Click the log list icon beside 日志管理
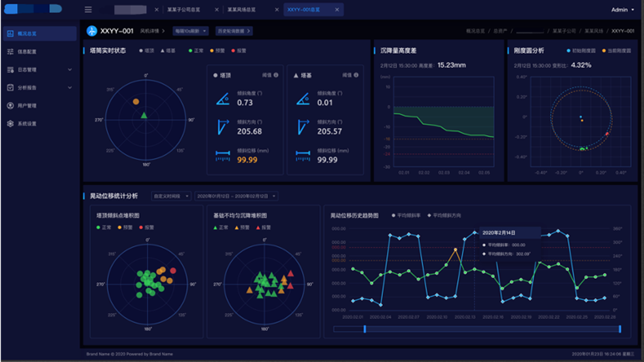The height and width of the screenshot is (362, 644). click(x=10, y=70)
